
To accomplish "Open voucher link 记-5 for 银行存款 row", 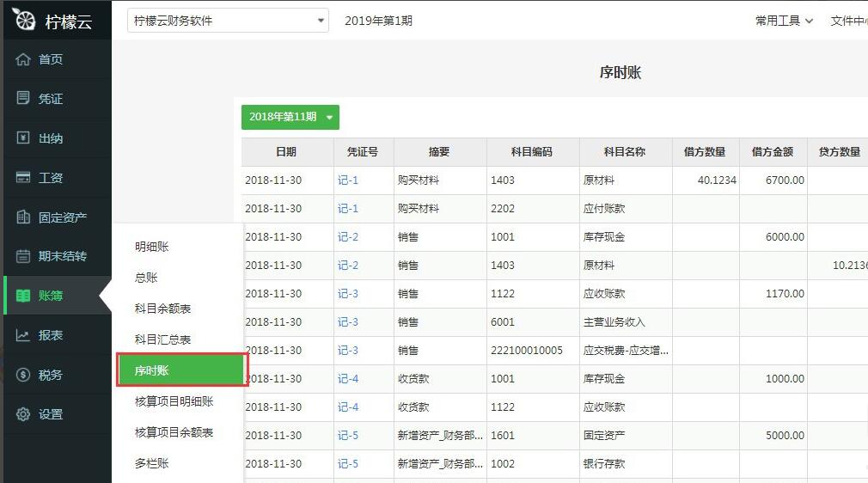I will [348, 463].
